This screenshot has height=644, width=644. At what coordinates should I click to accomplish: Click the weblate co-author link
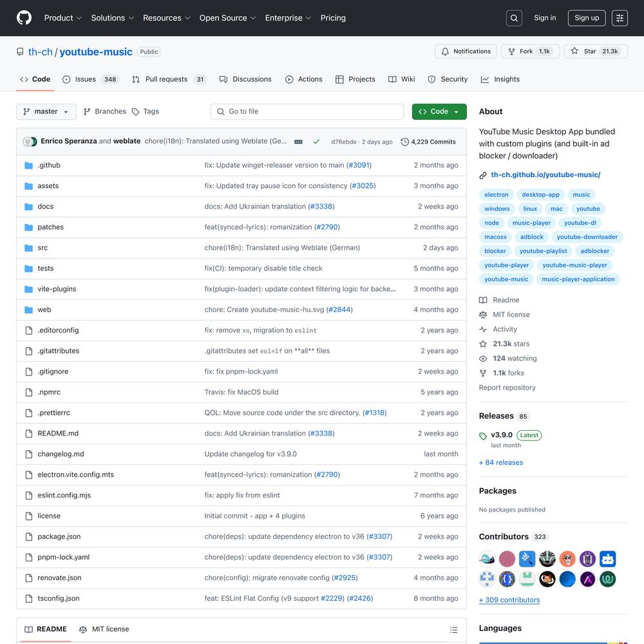tap(127, 141)
